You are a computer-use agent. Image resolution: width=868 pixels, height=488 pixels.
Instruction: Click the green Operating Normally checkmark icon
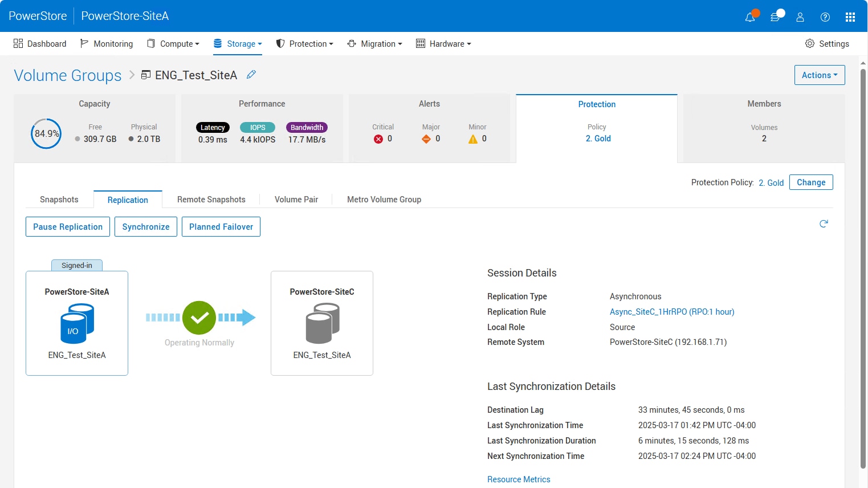pos(199,318)
